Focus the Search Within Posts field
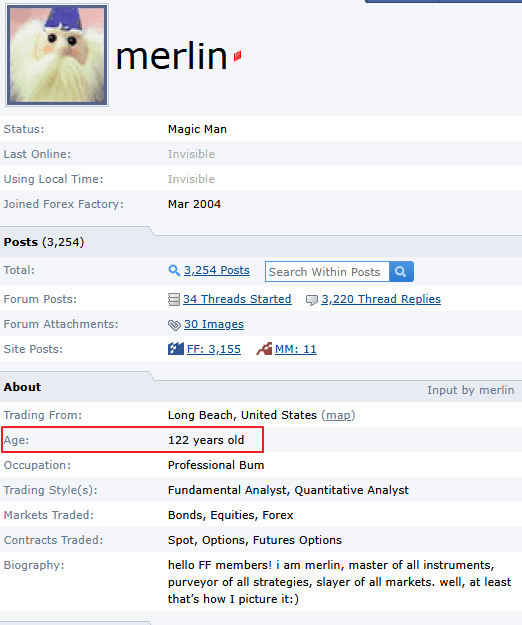This screenshot has width=522, height=625. pos(327,272)
